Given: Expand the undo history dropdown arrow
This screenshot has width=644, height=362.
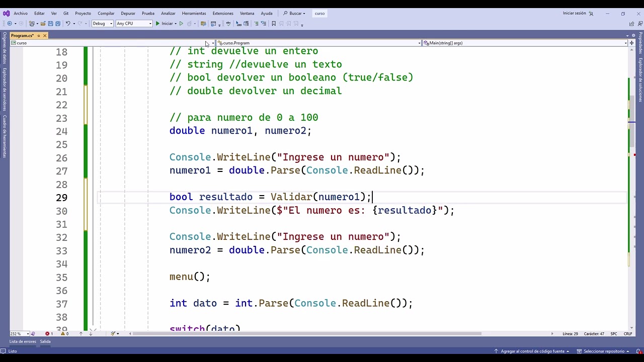Looking at the screenshot, I should click(x=73, y=24).
